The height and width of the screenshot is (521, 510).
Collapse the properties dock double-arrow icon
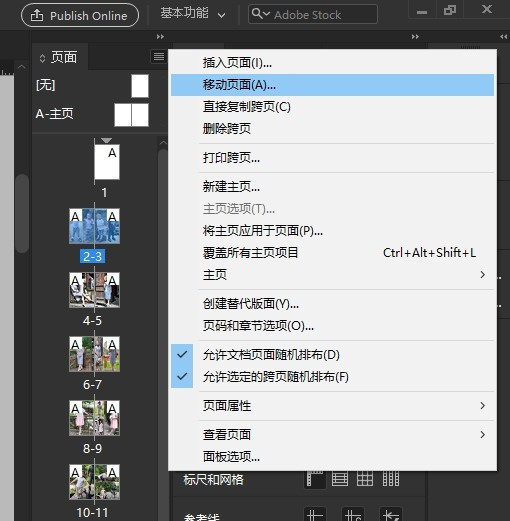point(415,37)
